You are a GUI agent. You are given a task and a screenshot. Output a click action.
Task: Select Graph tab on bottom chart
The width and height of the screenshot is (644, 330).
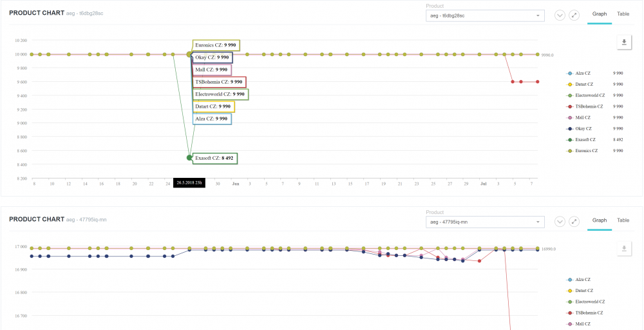(x=599, y=220)
